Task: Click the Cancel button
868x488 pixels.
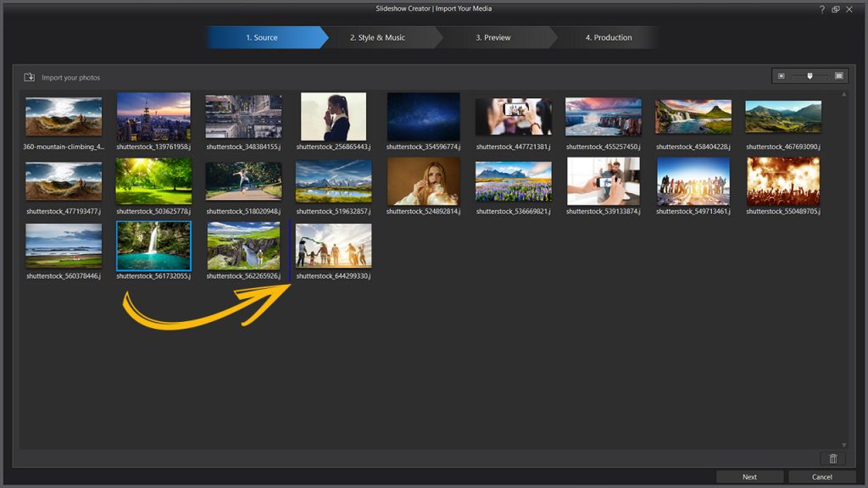Action: click(822, 477)
